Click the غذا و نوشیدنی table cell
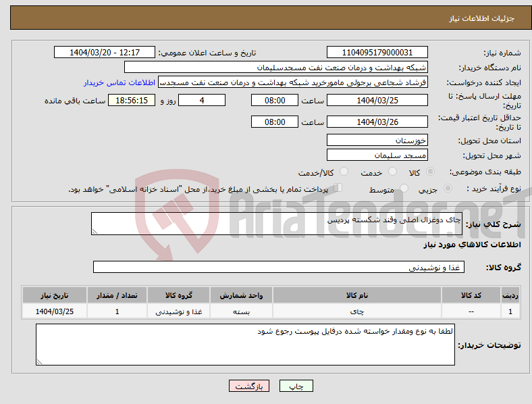532x404 pixels. coord(179,311)
